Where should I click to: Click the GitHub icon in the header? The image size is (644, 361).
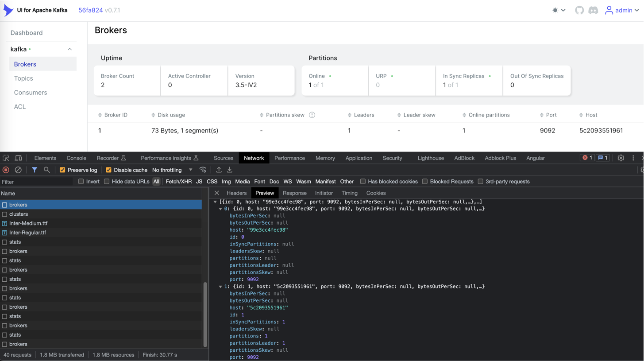click(x=579, y=10)
